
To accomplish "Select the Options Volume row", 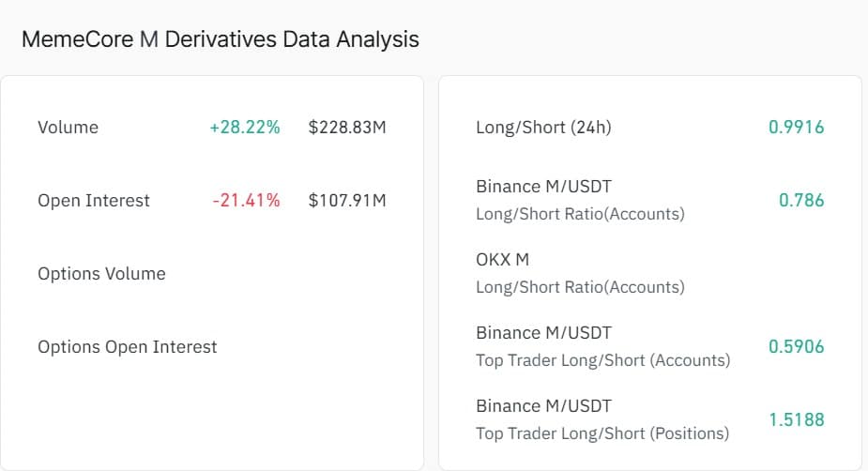I will 101,273.
